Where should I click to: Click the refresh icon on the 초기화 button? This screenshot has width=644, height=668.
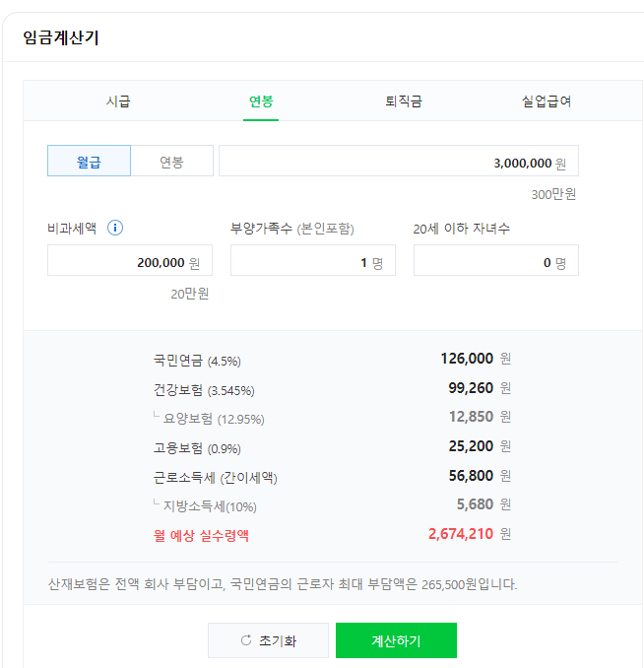(246, 641)
